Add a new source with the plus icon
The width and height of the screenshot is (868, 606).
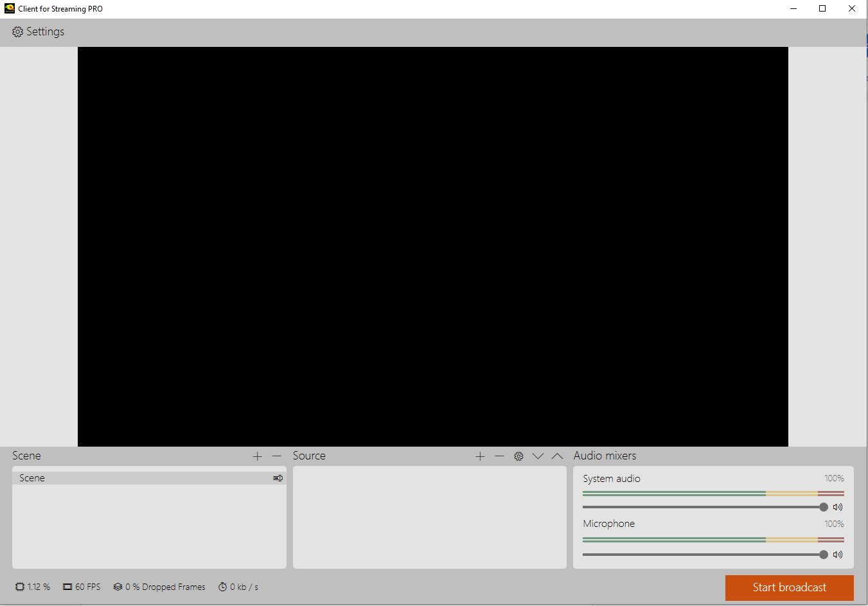(x=480, y=456)
